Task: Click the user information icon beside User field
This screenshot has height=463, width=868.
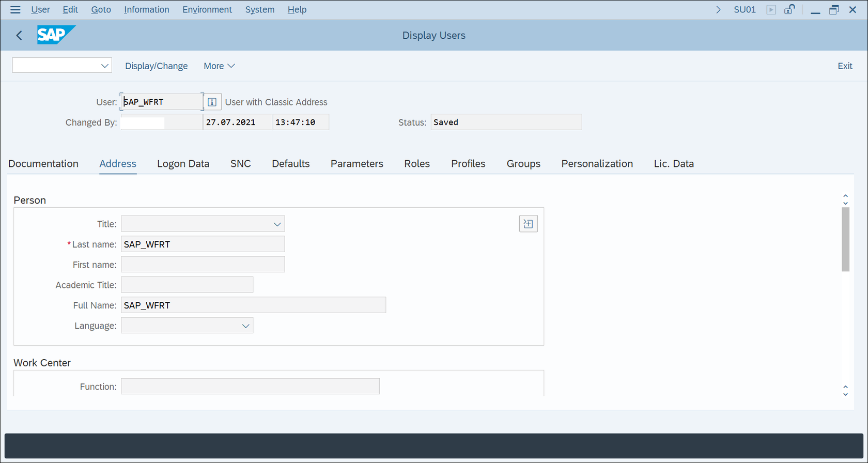Action: [x=212, y=102]
